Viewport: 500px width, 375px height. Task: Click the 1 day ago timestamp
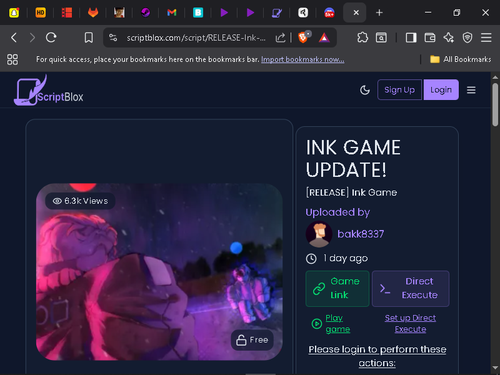[x=345, y=258]
